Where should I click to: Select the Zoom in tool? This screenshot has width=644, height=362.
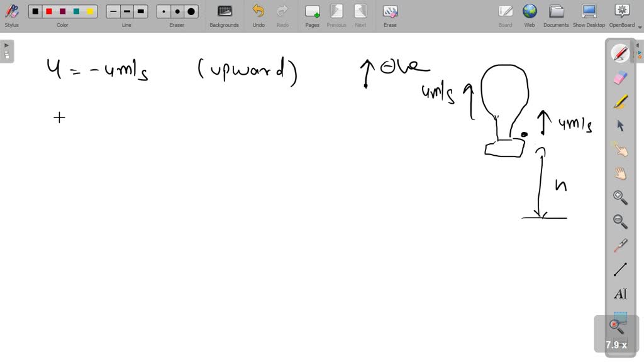(x=620, y=197)
